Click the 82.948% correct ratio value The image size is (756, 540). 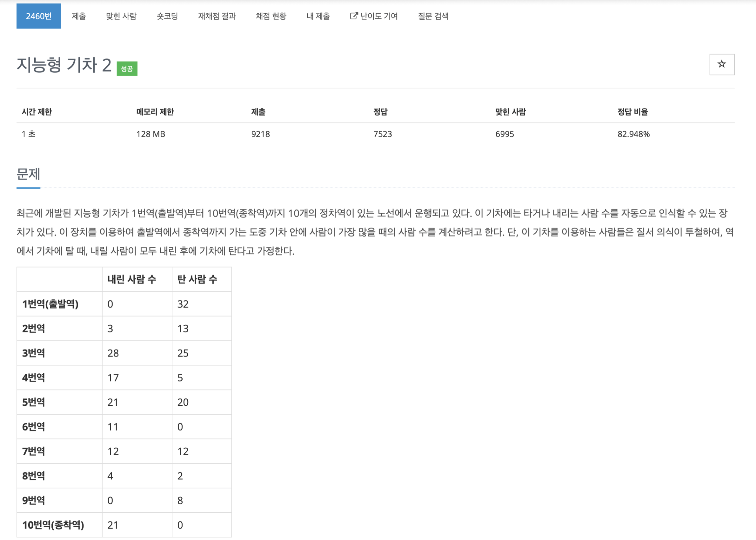click(x=633, y=134)
